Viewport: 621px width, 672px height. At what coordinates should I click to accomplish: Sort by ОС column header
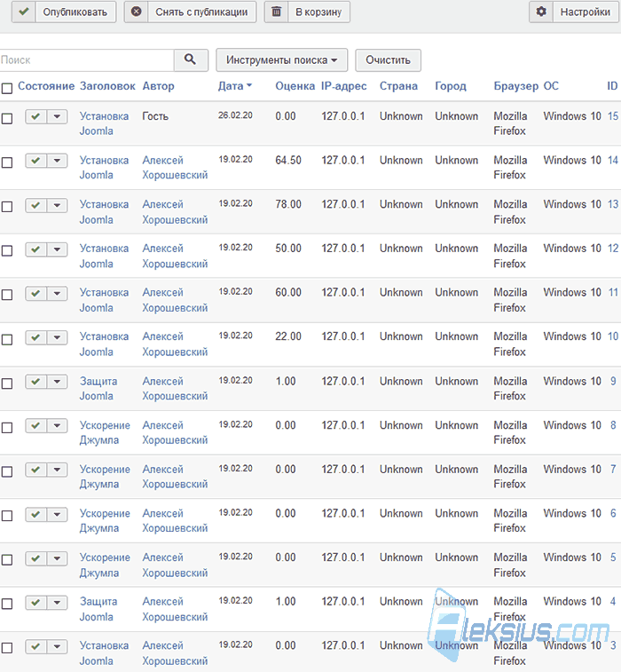tap(551, 86)
